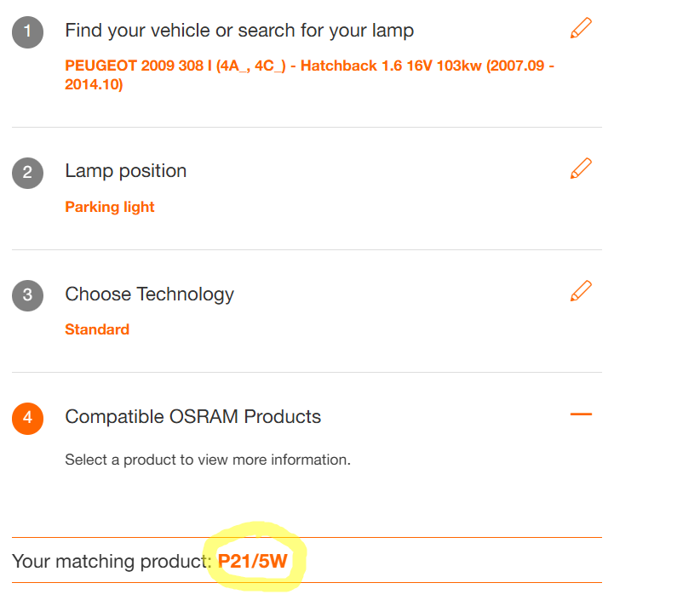Click the 2014.10 text on vehicle's second line
Screen dimensions: 700x600
[94, 85]
